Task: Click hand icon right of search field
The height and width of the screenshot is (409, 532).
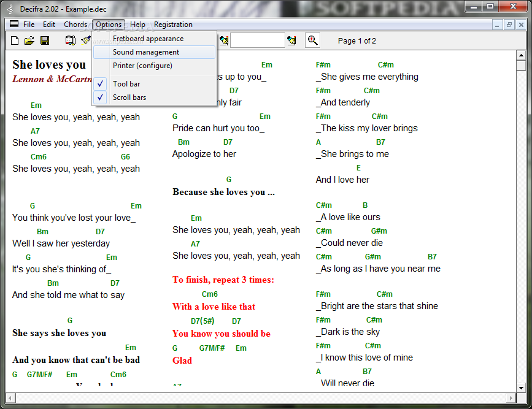Action: (x=291, y=40)
